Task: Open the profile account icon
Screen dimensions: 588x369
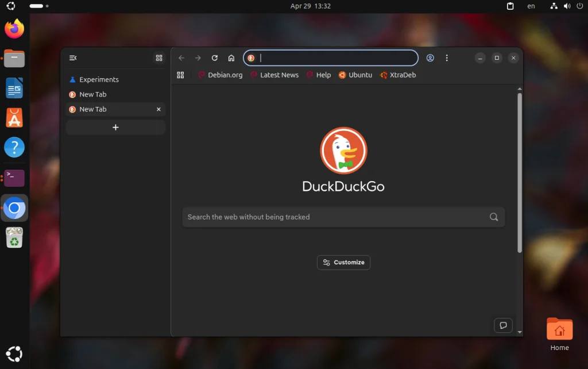Action: pos(430,58)
